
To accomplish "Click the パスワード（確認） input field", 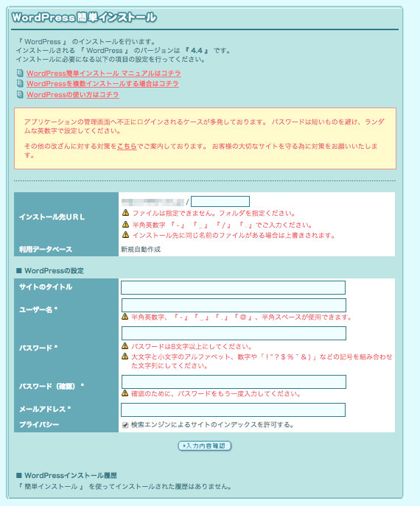I will click(x=234, y=382).
